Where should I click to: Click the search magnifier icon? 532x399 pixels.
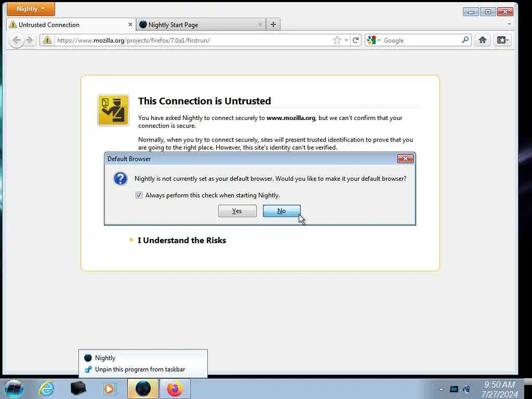(465, 40)
